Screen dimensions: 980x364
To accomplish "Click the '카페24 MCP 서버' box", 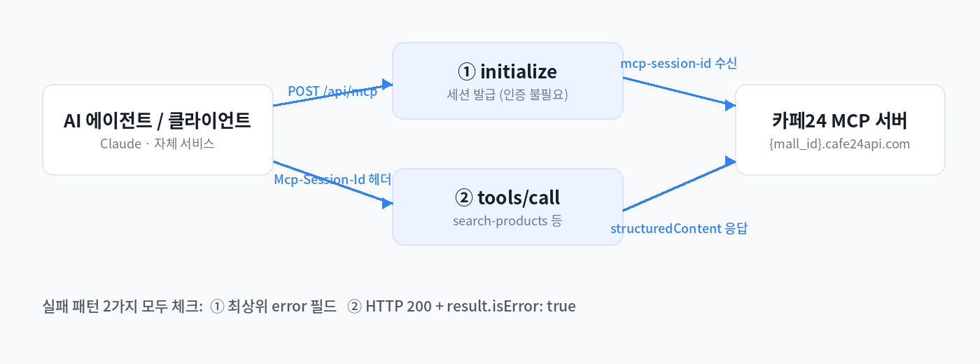I will [x=840, y=129].
